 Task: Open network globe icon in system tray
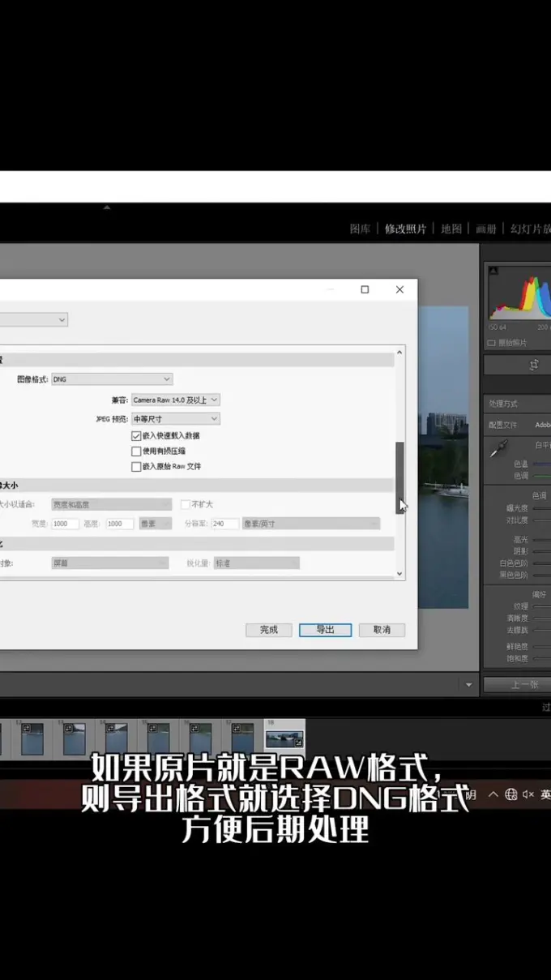coord(510,794)
